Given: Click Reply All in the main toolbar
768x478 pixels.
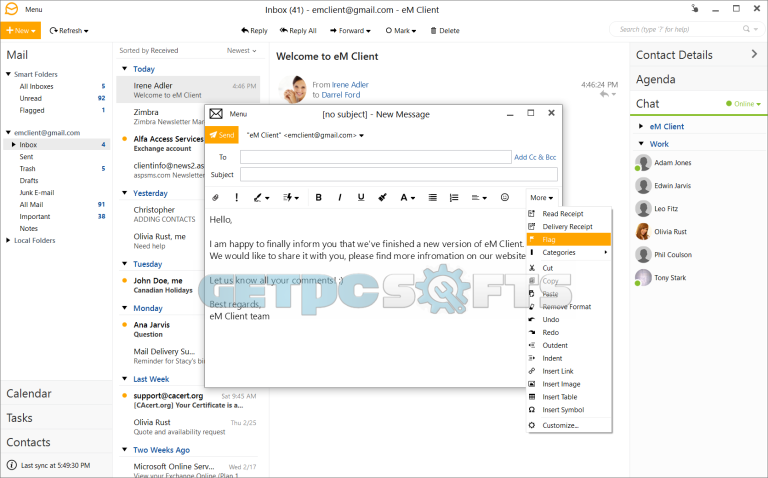Looking at the screenshot, I should coord(298,30).
